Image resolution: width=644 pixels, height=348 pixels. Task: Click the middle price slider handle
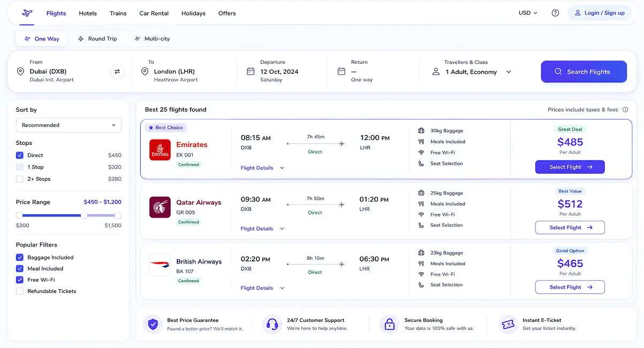click(x=84, y=215)
